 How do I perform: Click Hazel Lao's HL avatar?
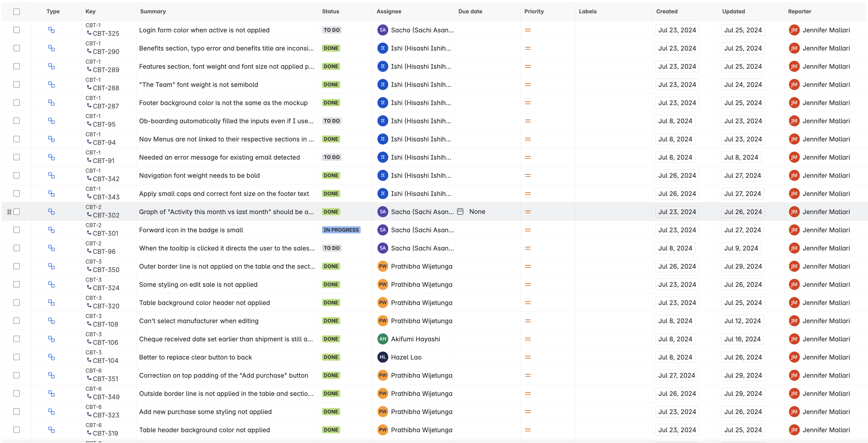[383, 357]
